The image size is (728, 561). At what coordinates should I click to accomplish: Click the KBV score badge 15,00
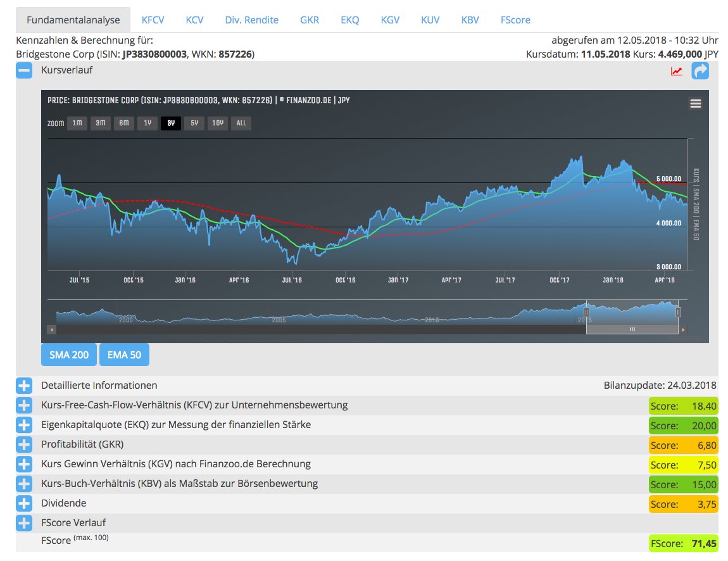point(684,484)
